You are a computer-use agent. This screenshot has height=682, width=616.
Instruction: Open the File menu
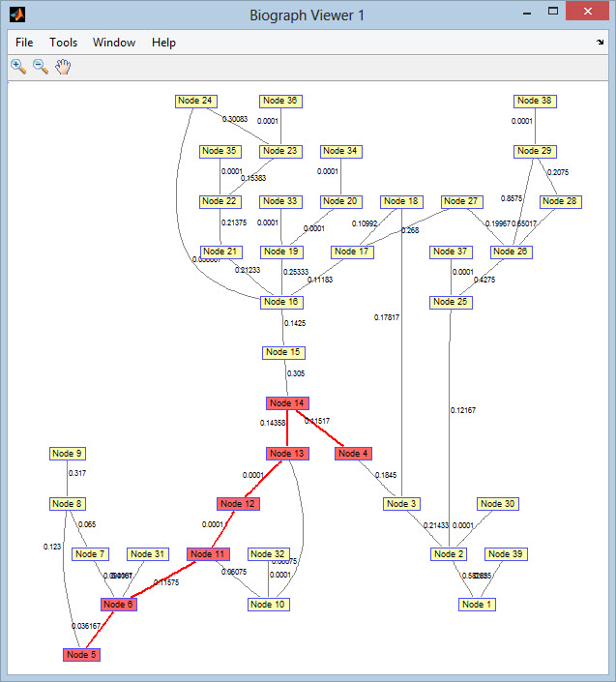[24, 43]
